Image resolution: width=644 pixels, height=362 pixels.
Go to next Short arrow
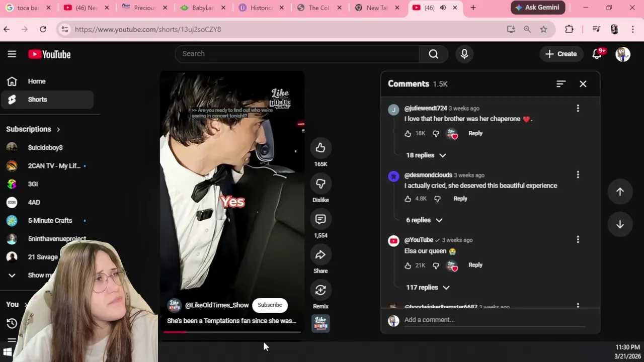tap(620, 224)
